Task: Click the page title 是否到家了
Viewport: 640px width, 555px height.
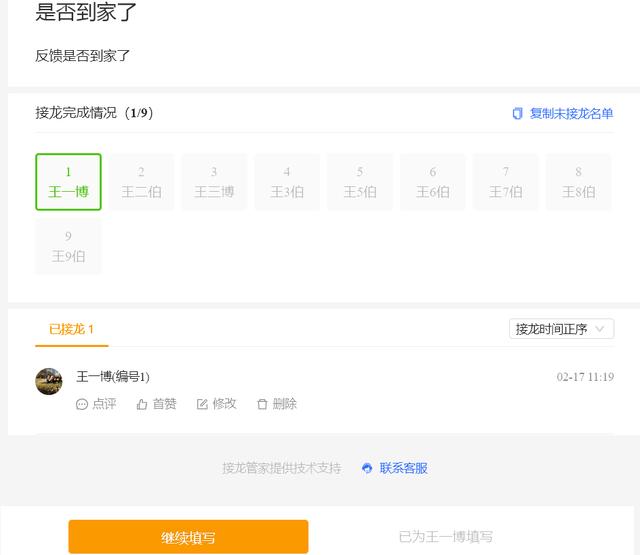Action: pyautogui.click(x=86, y=11)
